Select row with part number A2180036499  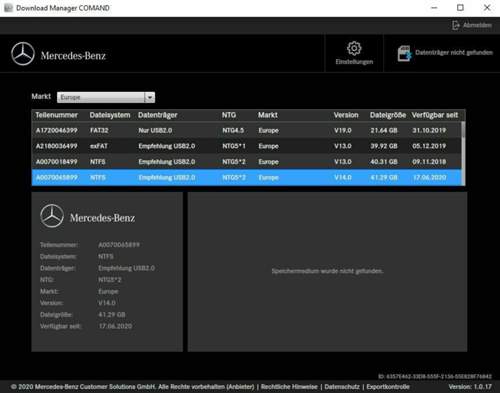click(x=246, y=146)
